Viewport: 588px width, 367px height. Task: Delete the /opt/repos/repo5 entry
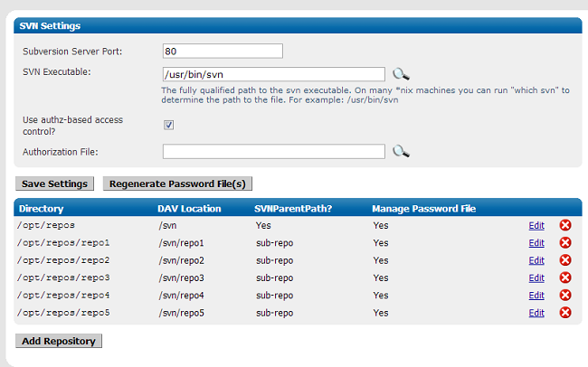(x=565, y=313)
